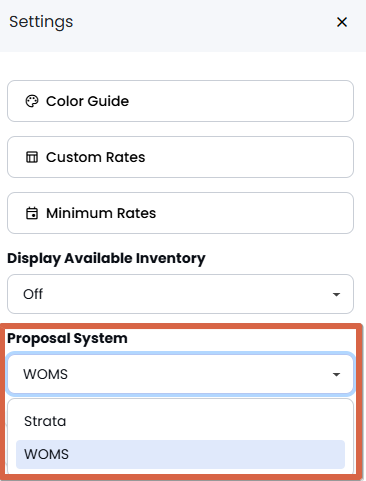Click the Off value in the inventory dropdown
The height and width of the screenshot is (481, 366).
(33, 294)
